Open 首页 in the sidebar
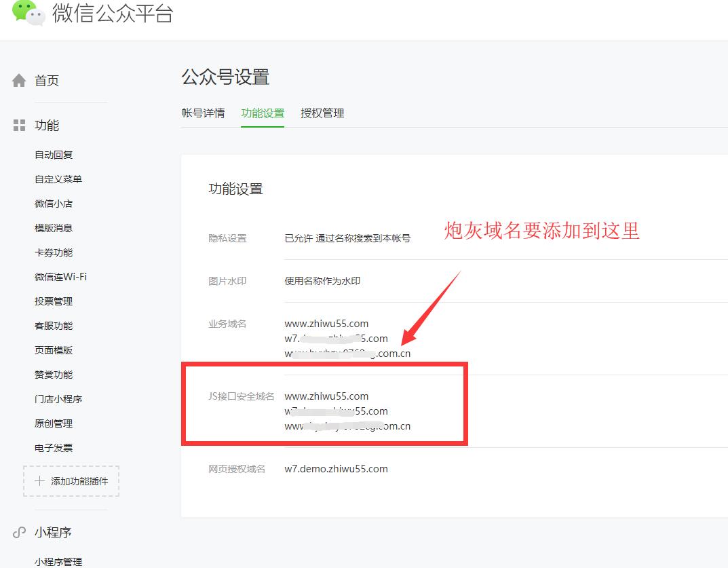Screen dimensions: 728x568 (47, 80)
